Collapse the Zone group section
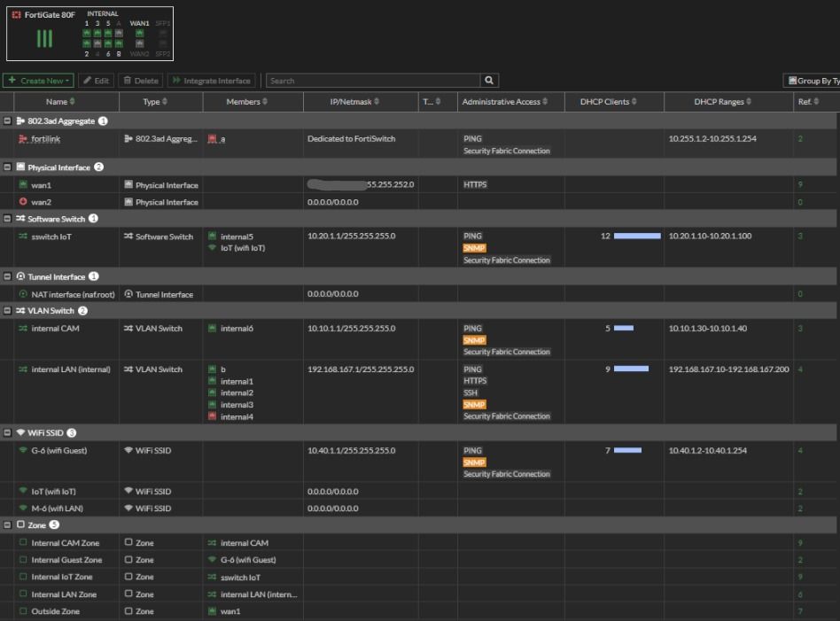840x621 pixels. point(8,525)
